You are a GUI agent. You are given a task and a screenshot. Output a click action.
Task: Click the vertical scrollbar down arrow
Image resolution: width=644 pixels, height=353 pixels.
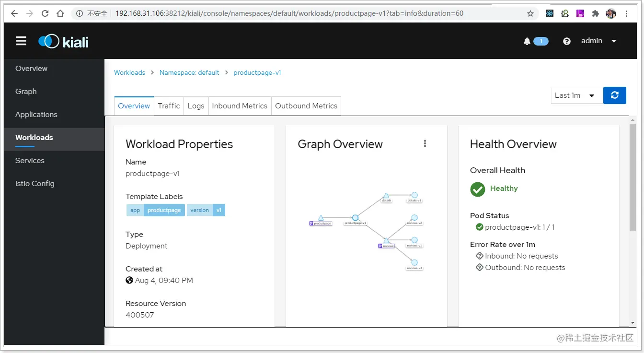[632, 323]
